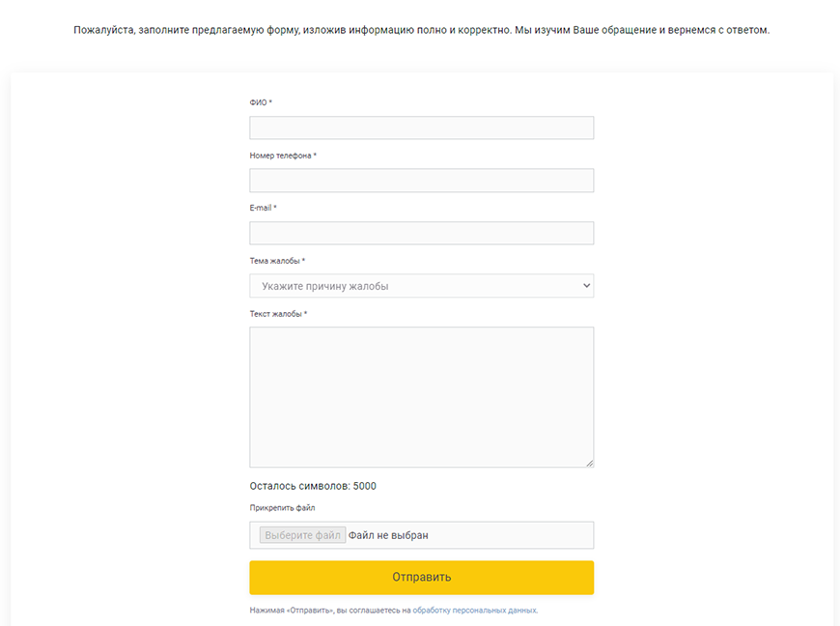Click the intro paragraph starting with Пожалуйста
This screenshot has height=626, width=840.
421,30
